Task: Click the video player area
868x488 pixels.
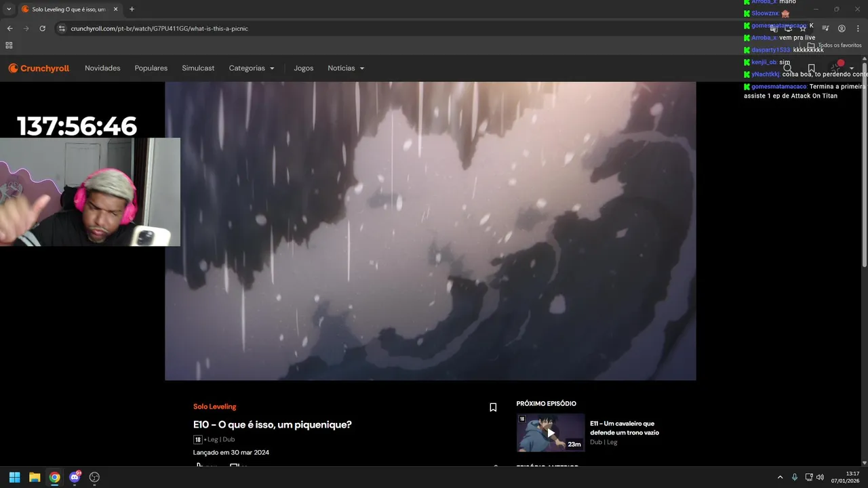Action: [x=430, y=231]
